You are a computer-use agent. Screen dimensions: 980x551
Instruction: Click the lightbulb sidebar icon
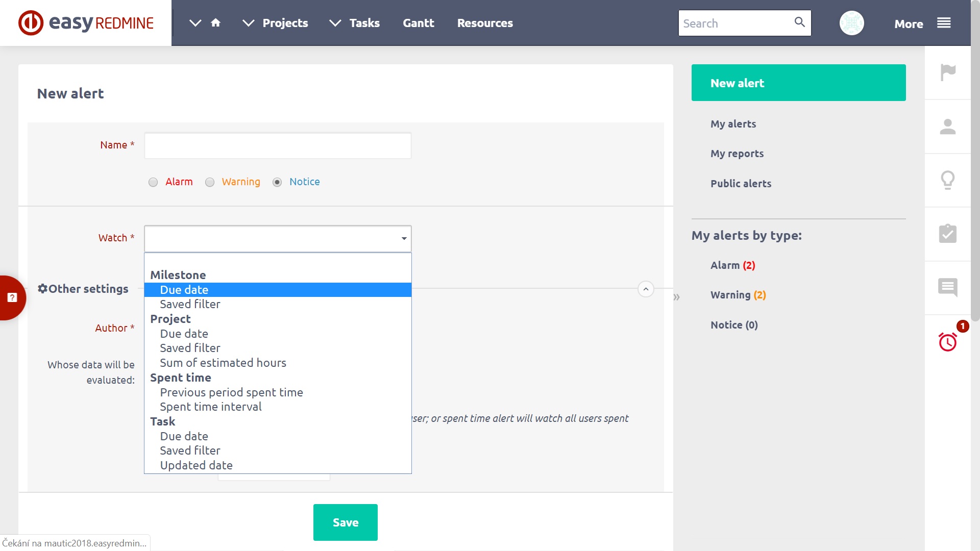click(948, 180)
